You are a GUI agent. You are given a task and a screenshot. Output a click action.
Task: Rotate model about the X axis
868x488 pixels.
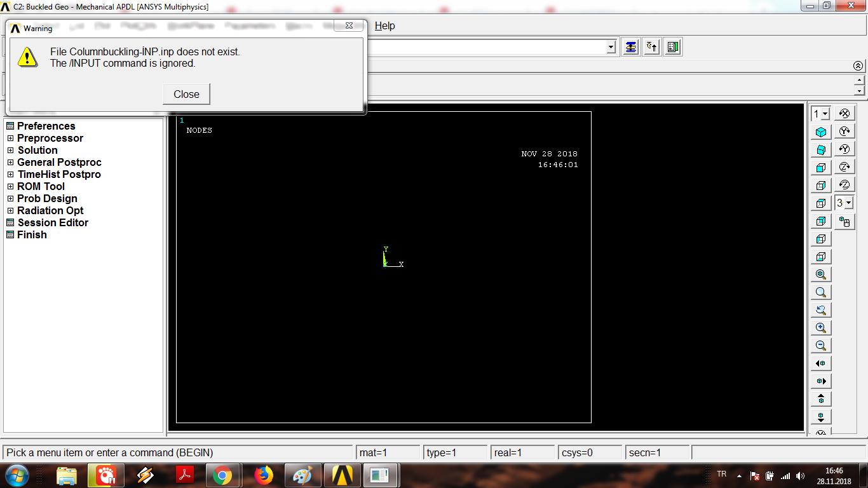pos(844,114)
